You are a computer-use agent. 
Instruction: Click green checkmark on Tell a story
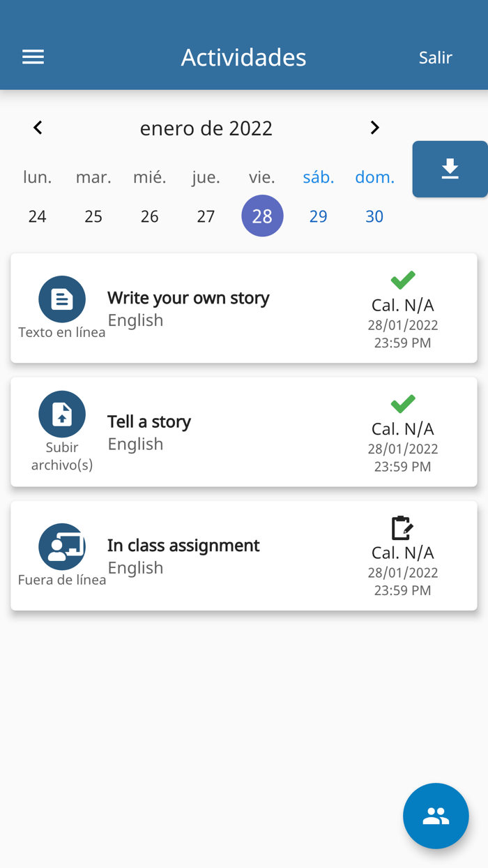[x=403, y=403]
